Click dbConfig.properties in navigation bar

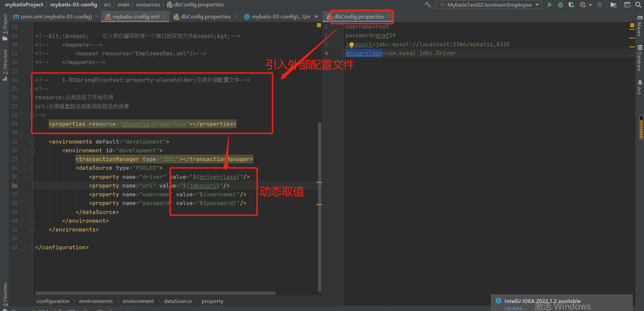[x=195, y=5]
